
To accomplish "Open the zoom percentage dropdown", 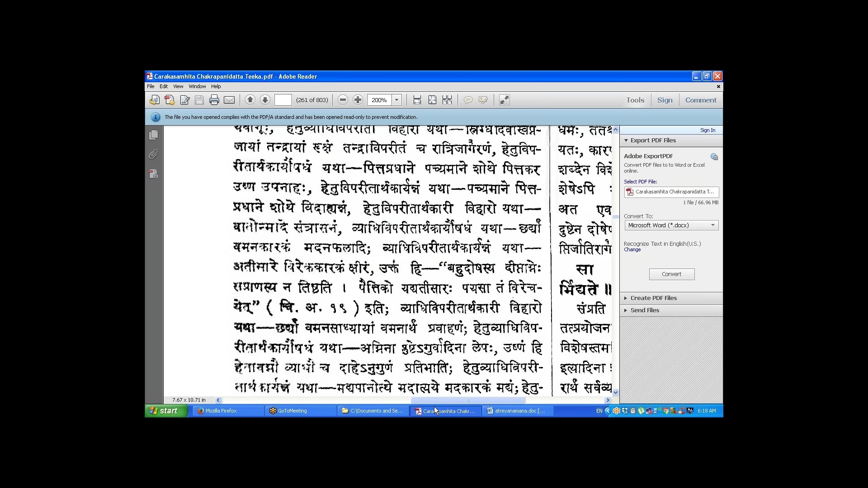I will pos(397,100).
